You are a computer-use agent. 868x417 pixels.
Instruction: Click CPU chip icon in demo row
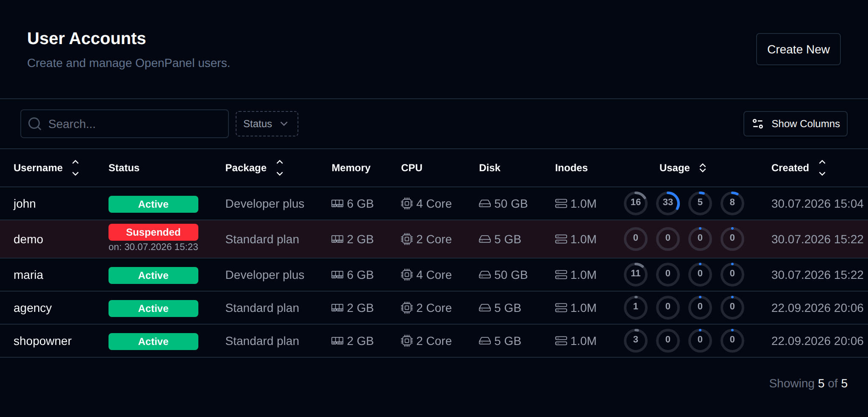click(x=407, y=239)
